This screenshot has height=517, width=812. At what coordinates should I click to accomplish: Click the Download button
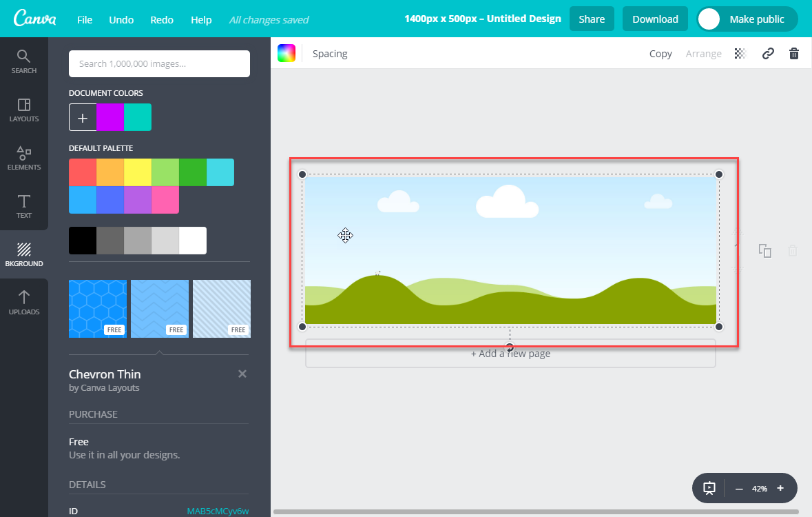point(655,19)
